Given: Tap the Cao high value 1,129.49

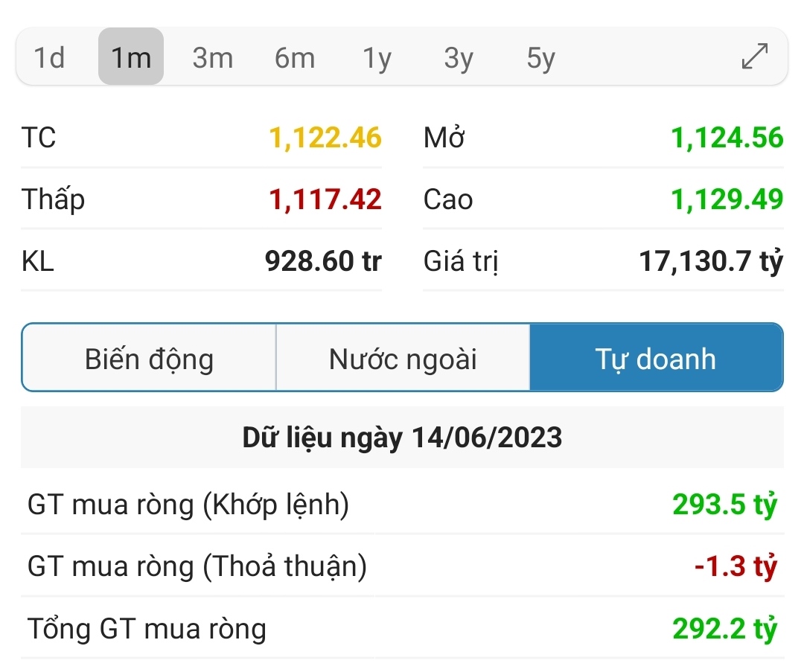Looking at the screenshot, I should (x=727, y=199).
